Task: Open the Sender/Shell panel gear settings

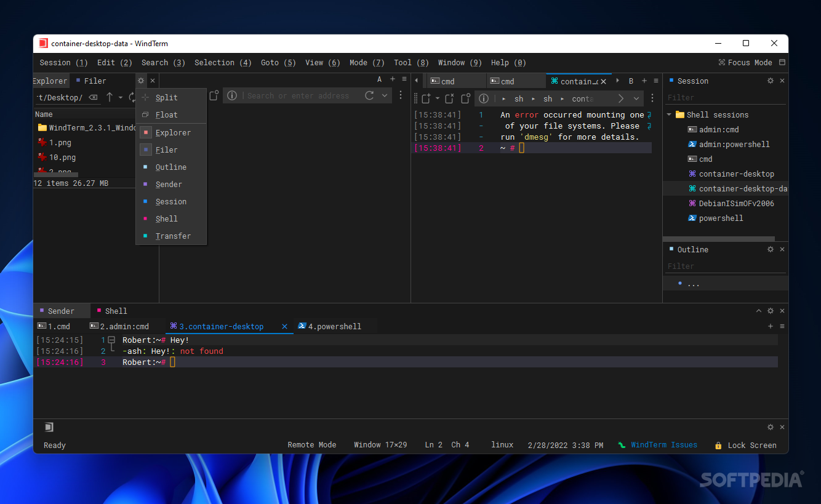Action: coord(771,311)
